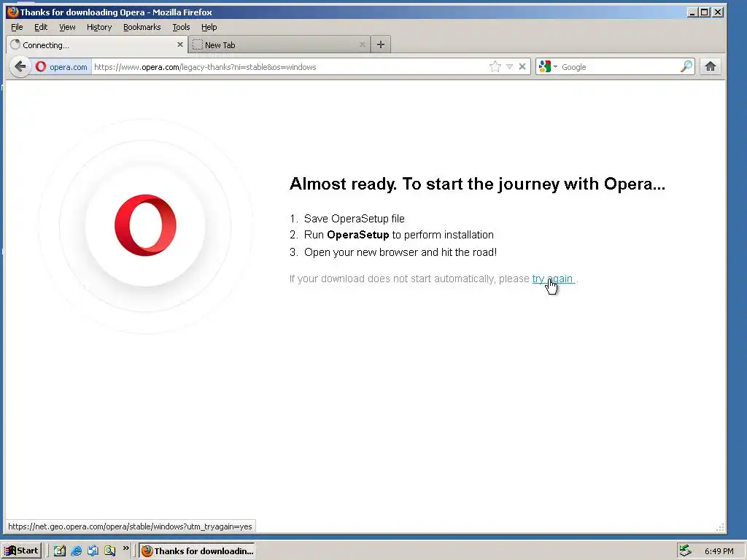
Task: Click the 'Save OperaSetup file' step text
Action: click(x=354, y=219)
